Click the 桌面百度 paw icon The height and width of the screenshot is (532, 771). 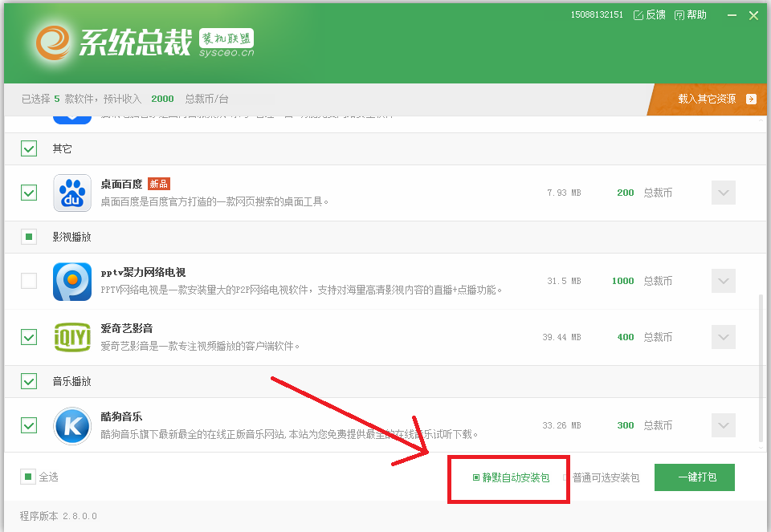point(72,193)
